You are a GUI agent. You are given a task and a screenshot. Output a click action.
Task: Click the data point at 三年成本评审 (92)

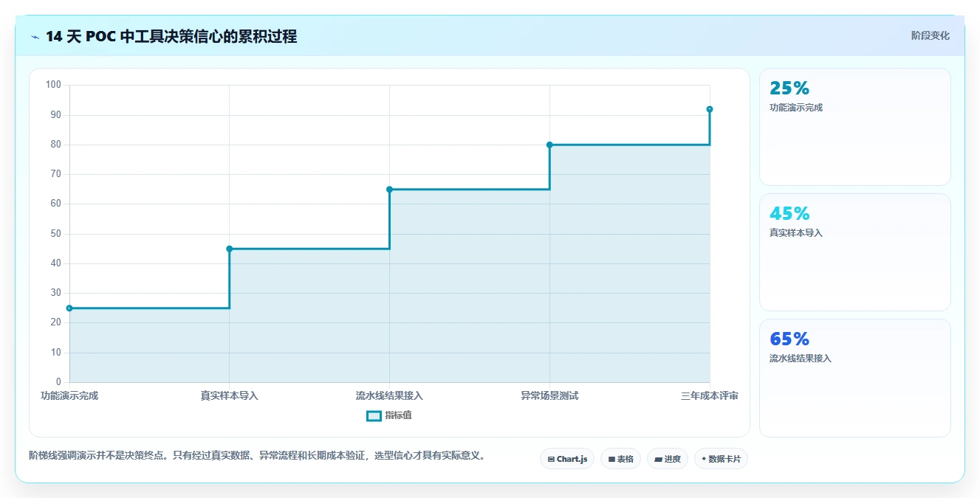click(x=710, y=109)
